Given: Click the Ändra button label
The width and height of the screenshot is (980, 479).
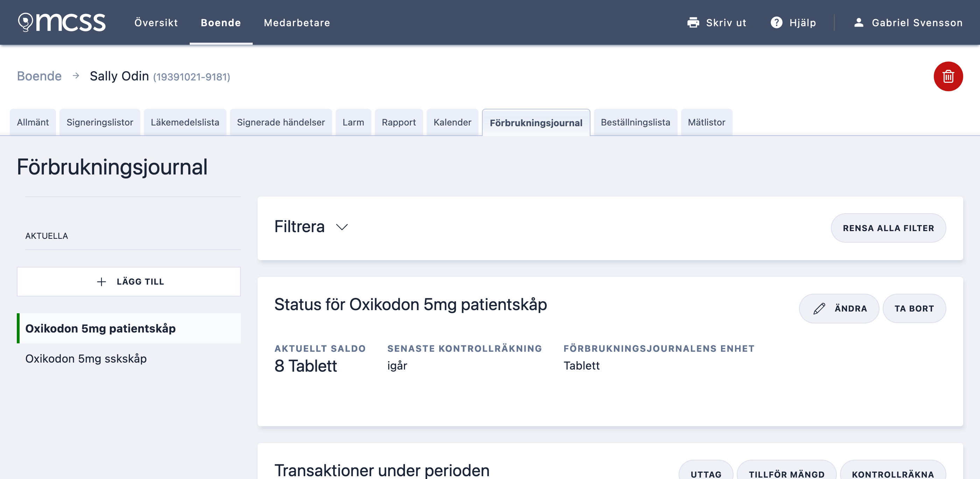Looking at the screenshot, I should coord(850,308).
